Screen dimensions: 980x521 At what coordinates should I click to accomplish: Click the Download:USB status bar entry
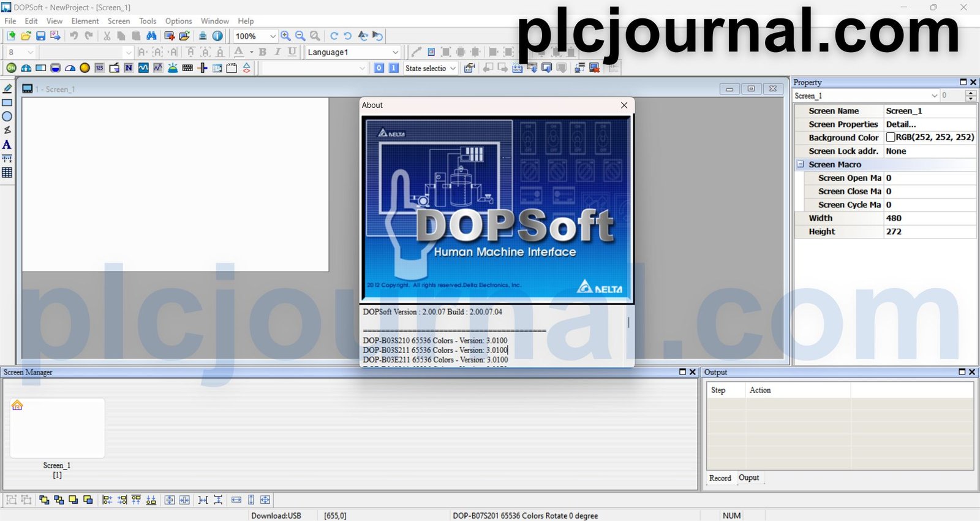(276, 515)
